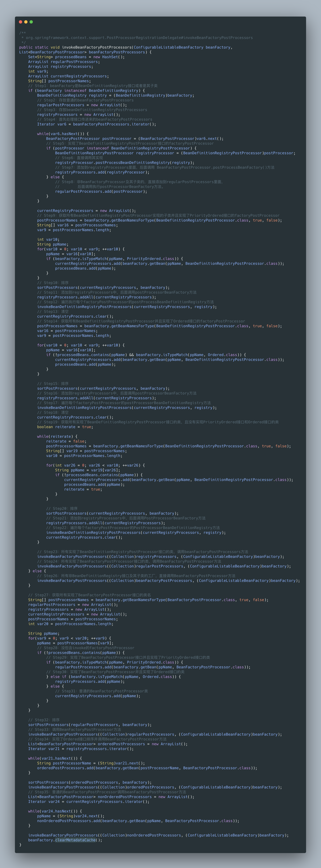Click the red close dot

(21, 22)
